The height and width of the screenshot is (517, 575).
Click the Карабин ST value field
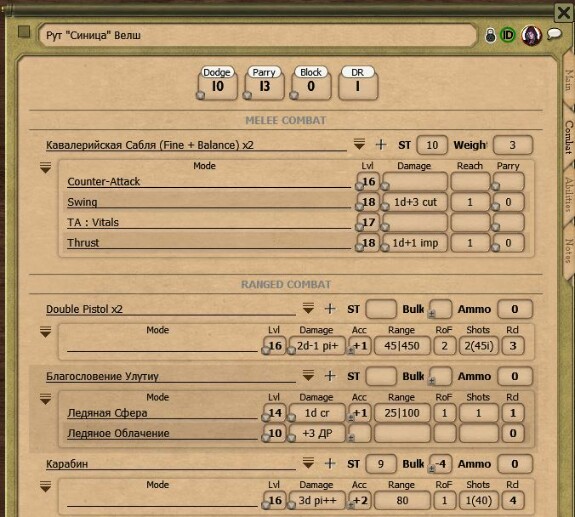(381, 464)
